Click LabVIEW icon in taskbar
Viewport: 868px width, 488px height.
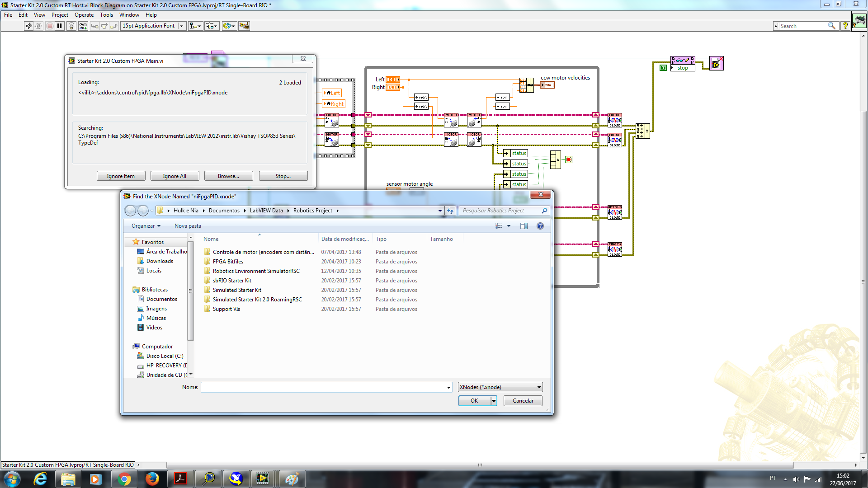(x=263, y=479)
